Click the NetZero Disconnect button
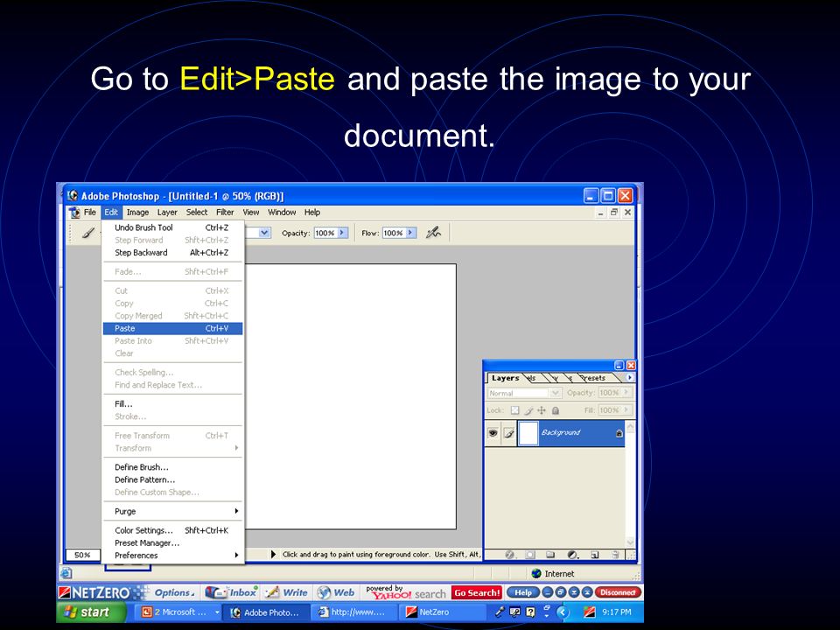The height and width of the screenshot is (630, 840). [618, 592]
